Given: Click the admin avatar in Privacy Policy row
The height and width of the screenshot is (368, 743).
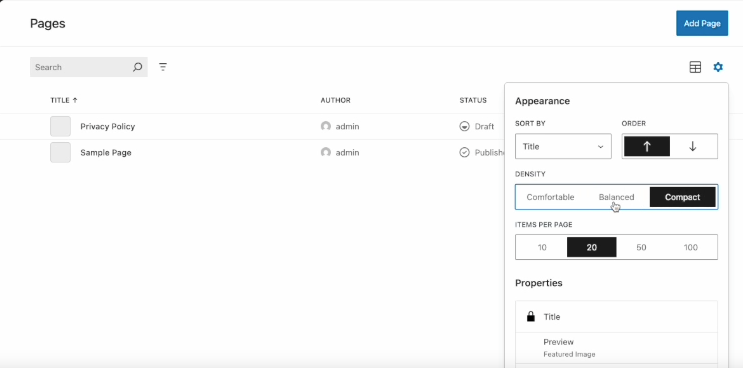Looking at the screenshot, I should tap(326, 126).
